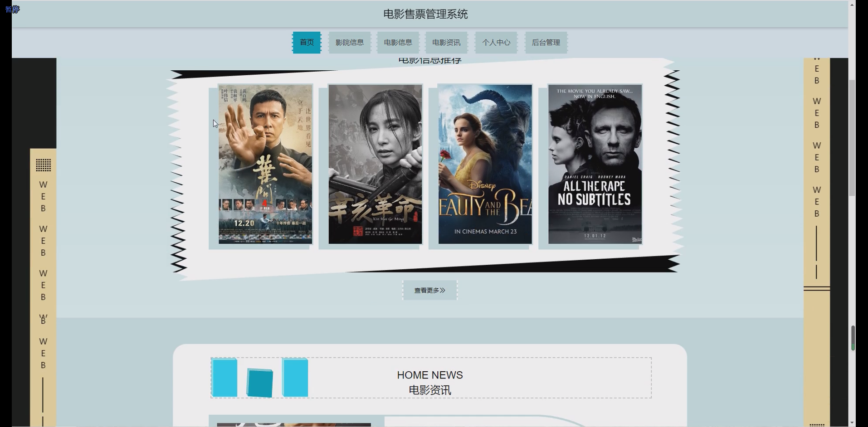Image resolution: width=868 pixels, height=427 pixels.
Task: Open the Ip Man 叶问 movie poster
Action: point(265,164)
